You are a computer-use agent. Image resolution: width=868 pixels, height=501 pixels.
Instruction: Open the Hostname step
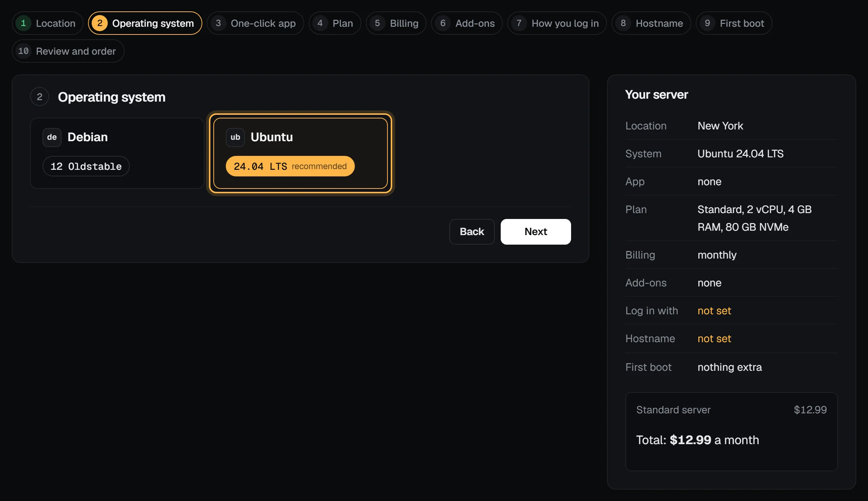click(x=651, y=23)
